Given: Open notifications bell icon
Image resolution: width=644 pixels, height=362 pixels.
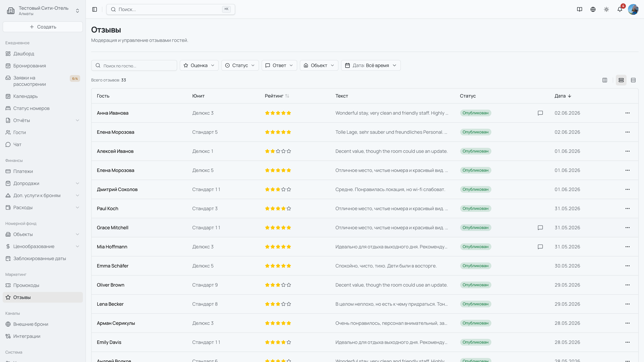Looking at the screenshot, I should pyautogui.click(x=620, y=9).
